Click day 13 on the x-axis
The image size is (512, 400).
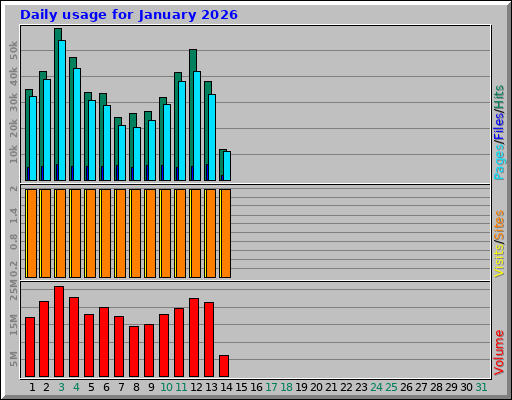click(211, 387)
